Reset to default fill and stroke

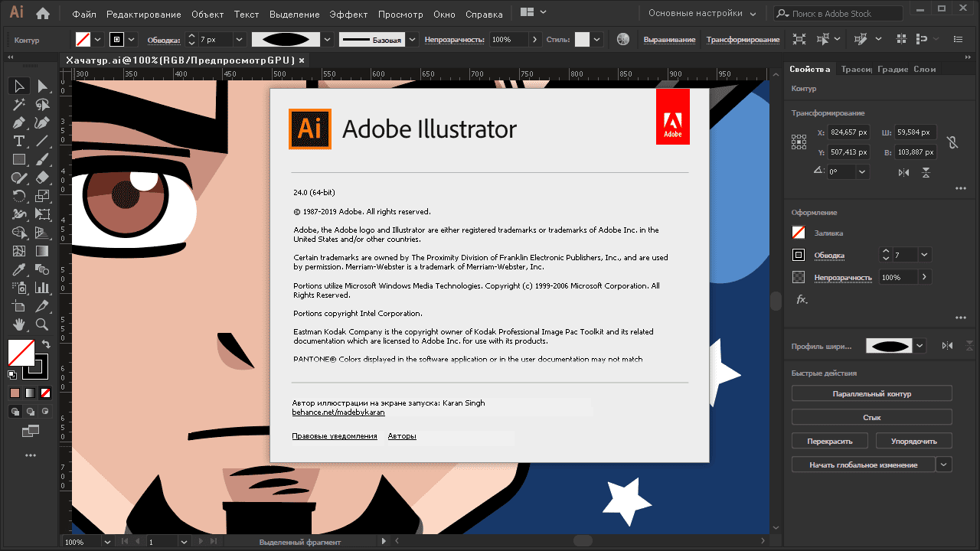point(12,375)
